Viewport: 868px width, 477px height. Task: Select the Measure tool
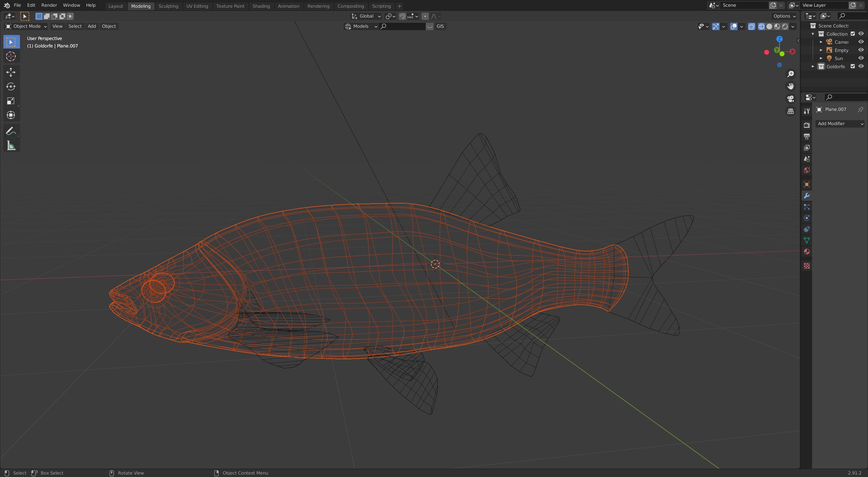pyautogui.click(x=11, y=146)
